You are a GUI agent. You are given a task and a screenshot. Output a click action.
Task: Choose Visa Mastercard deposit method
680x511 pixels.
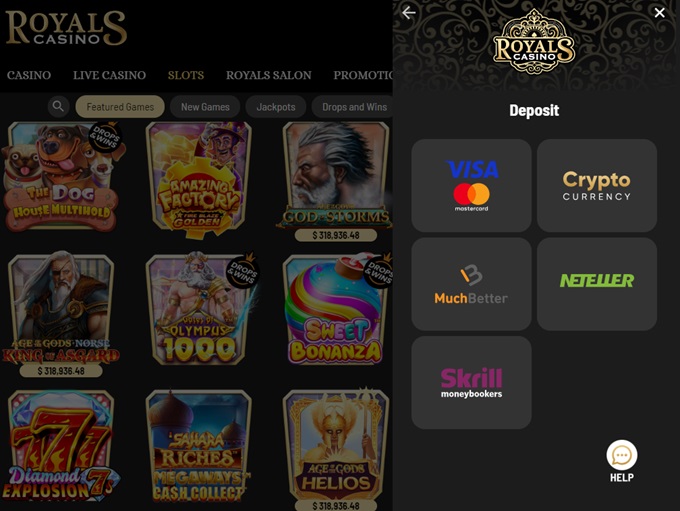[x=471, y=186]
